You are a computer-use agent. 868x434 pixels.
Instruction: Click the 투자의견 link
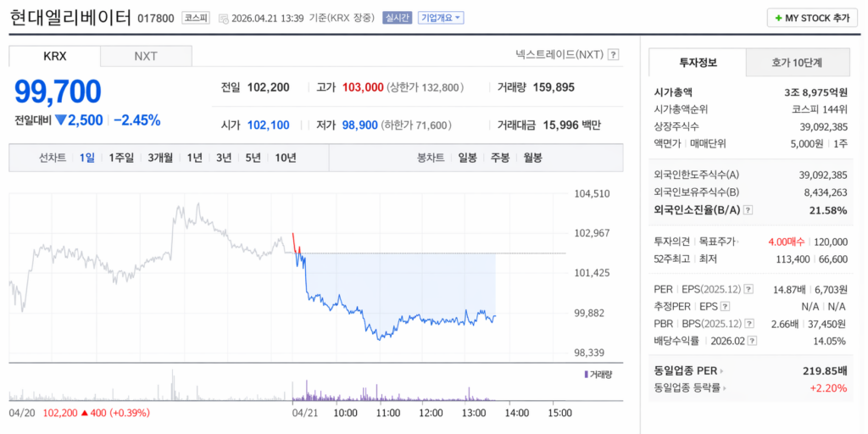tap(672, 242)
